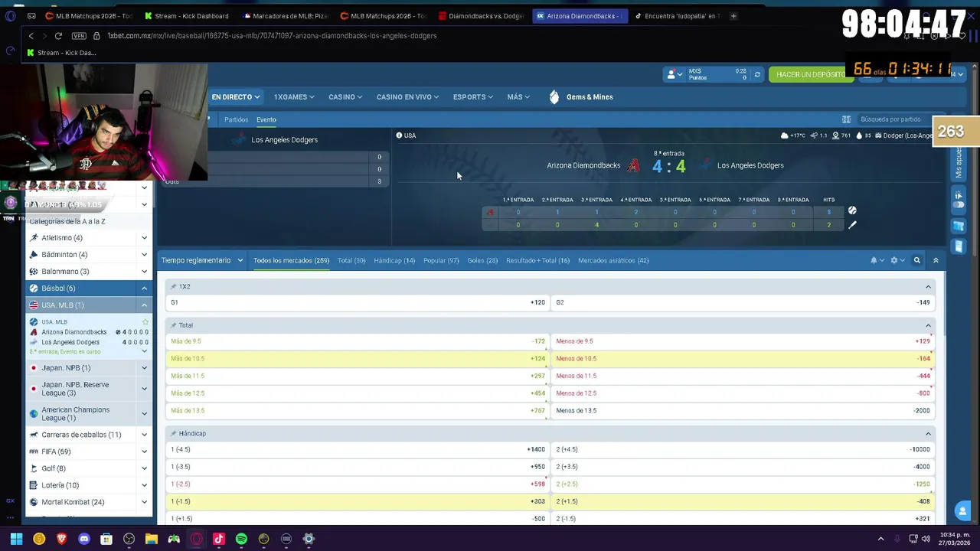
Task: Select handicap 2 (+1.5) at -408
Action: [x=743, y=501]
